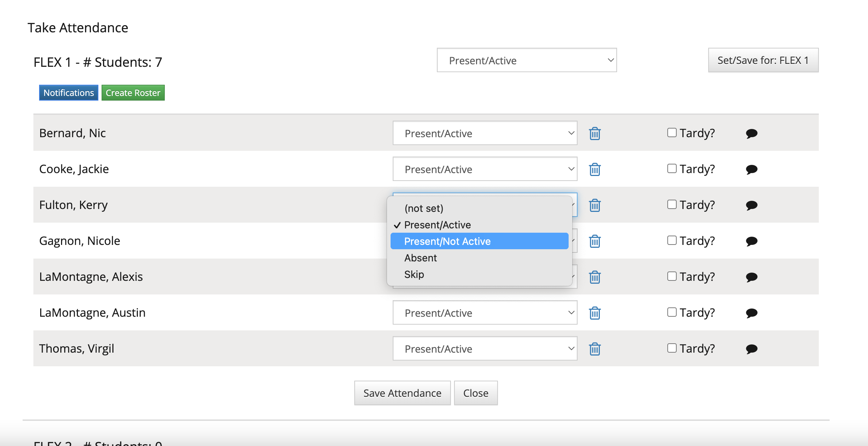Click the trash icon next to Fulton, Kerry
Image resolution: width=868 pixels, height=446 pixels.
[594, 205]
